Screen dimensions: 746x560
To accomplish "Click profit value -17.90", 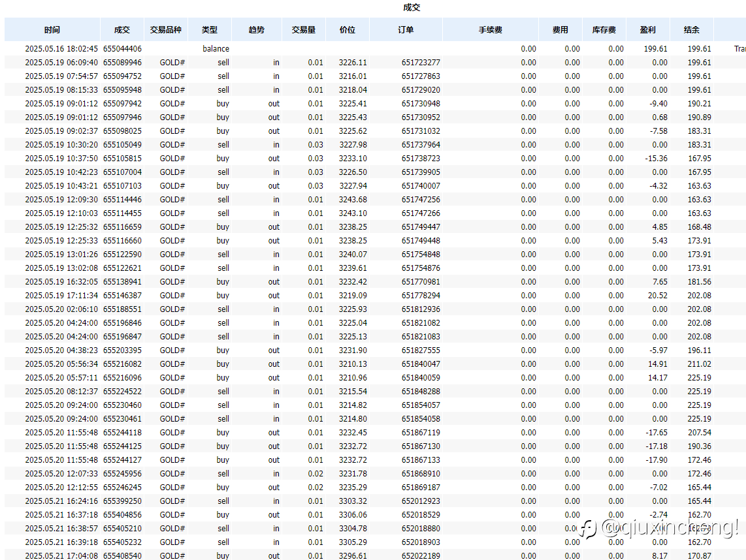I will pyautogui.click(x=656, y=460).
